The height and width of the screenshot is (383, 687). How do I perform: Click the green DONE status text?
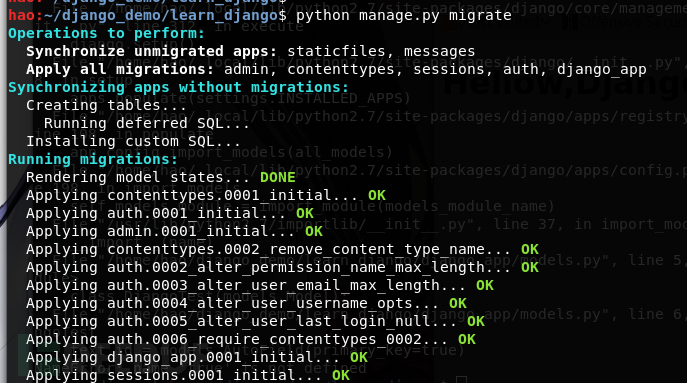pyautogui.click(x=278, y=177)
